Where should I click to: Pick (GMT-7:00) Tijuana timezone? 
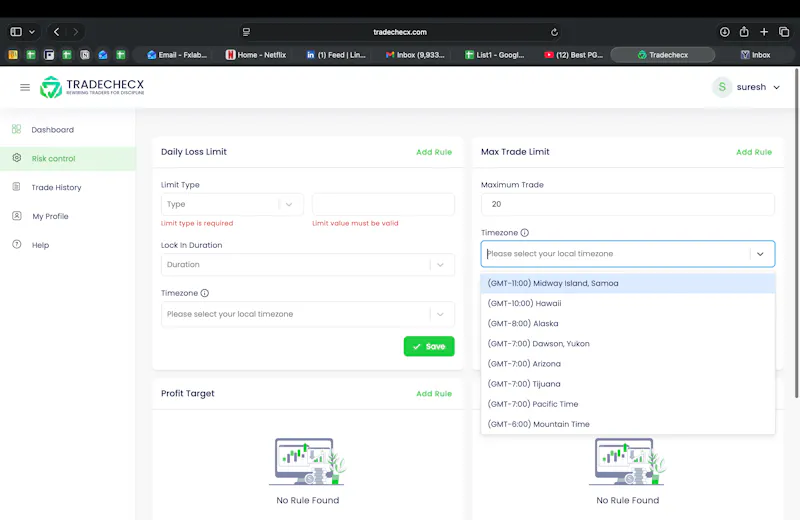[x=628, y=384]
